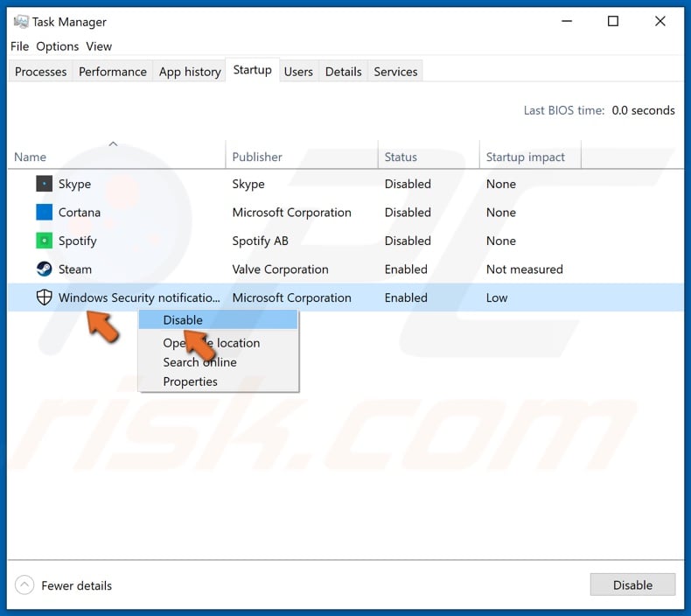Open the File menu
This screenshot has width=691, height=616.
tap(20, 46)
